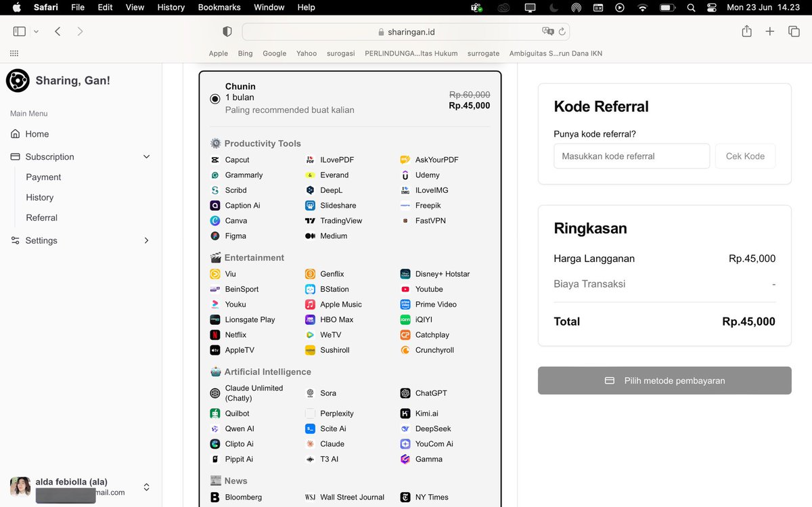Click the privacy shield icon in toolbar
Image resolution: width=812 pixels, height=507 pixels.
227,32
